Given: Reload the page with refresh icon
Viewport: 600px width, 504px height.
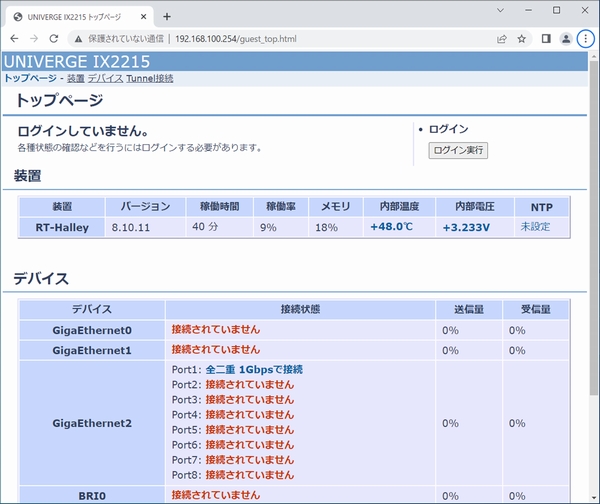Looking at the screenshot, I should 54,39.
